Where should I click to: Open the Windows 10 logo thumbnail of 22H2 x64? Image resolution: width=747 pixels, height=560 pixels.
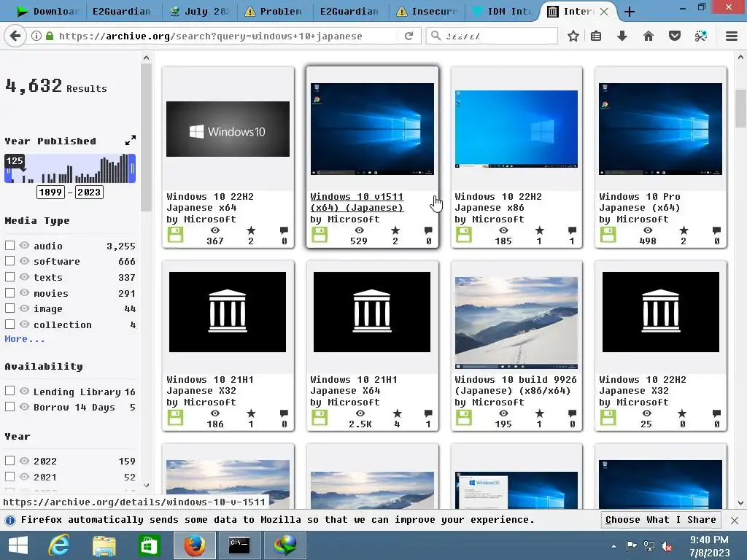click(x=228, y=129)
